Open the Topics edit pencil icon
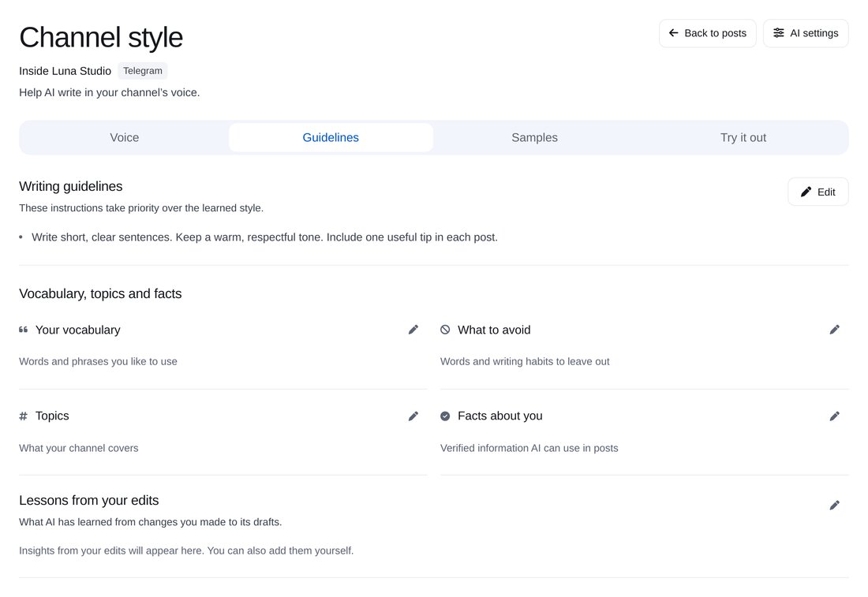The height and width of the screenshot is (597, 868). [413, 416]
